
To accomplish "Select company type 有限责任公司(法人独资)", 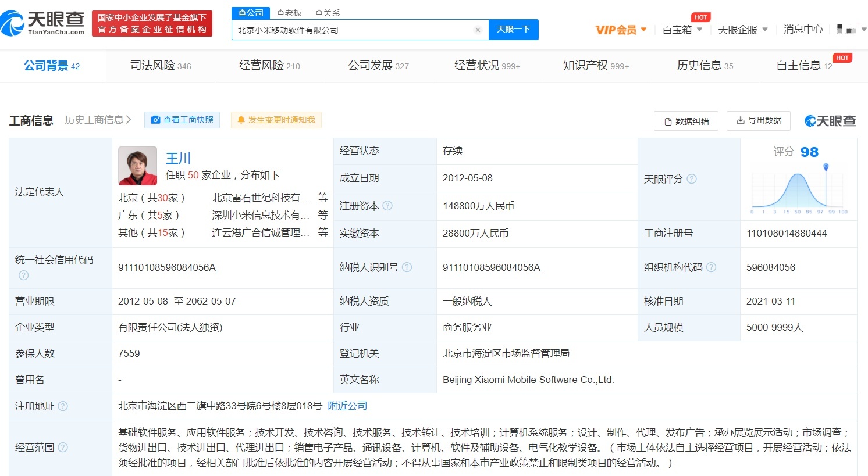I will click(x=170, y=327).
